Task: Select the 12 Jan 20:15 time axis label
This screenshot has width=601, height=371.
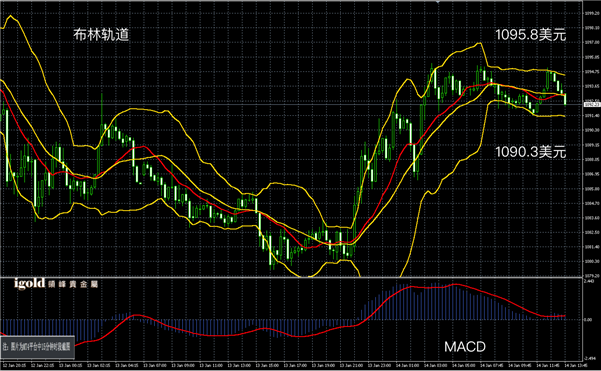Action: (13, 366)
